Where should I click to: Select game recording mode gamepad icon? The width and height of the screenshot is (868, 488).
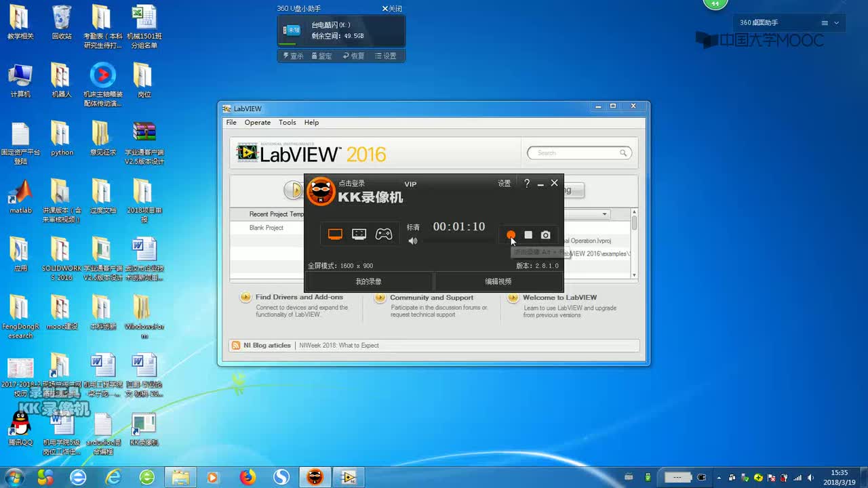[384, 235]
